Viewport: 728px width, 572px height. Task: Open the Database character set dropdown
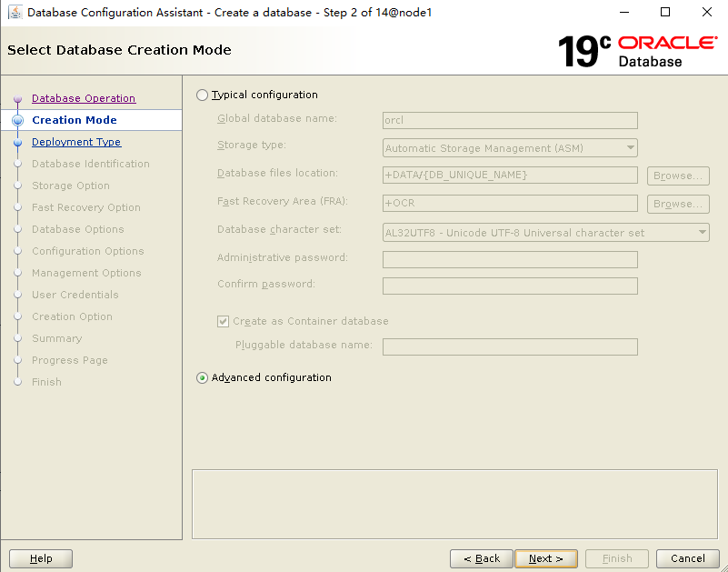[545, 233]
